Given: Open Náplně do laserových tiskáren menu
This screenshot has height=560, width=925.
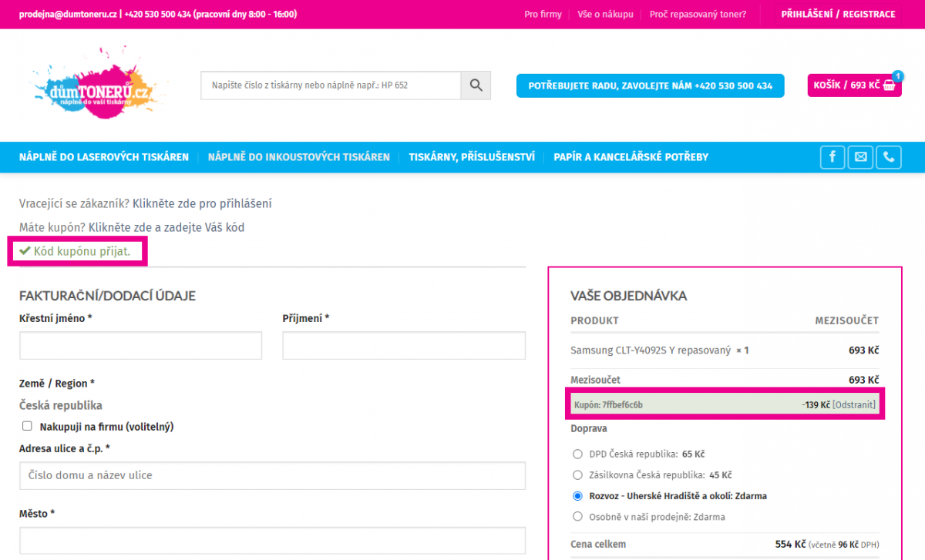Looking at the screenshot, I should click(x=104, y=157).
